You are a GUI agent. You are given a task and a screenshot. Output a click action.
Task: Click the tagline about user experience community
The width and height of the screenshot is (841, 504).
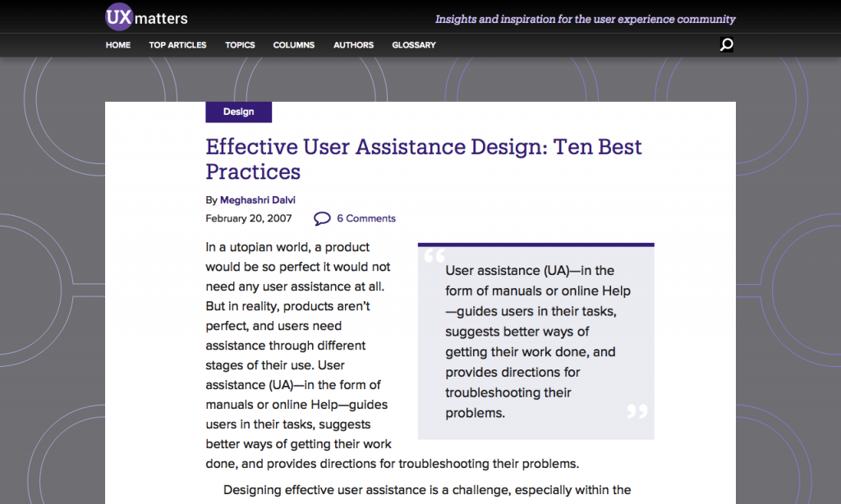tap(585, 19)
